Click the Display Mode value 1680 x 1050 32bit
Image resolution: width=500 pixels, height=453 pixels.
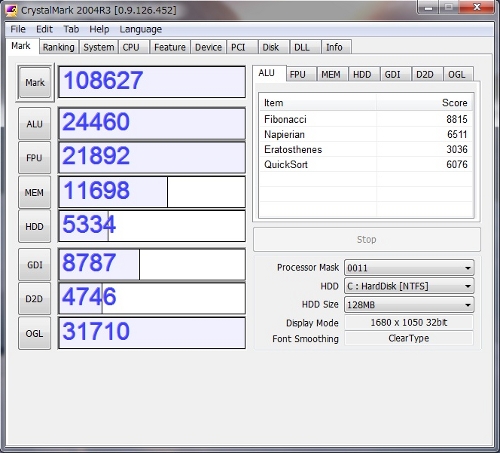click(409, 322)
